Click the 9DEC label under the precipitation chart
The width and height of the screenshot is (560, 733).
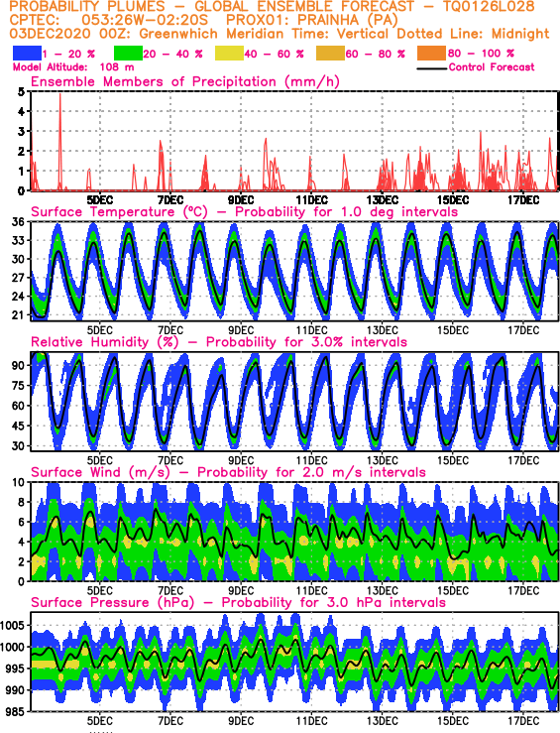click(x=241, y=200)
